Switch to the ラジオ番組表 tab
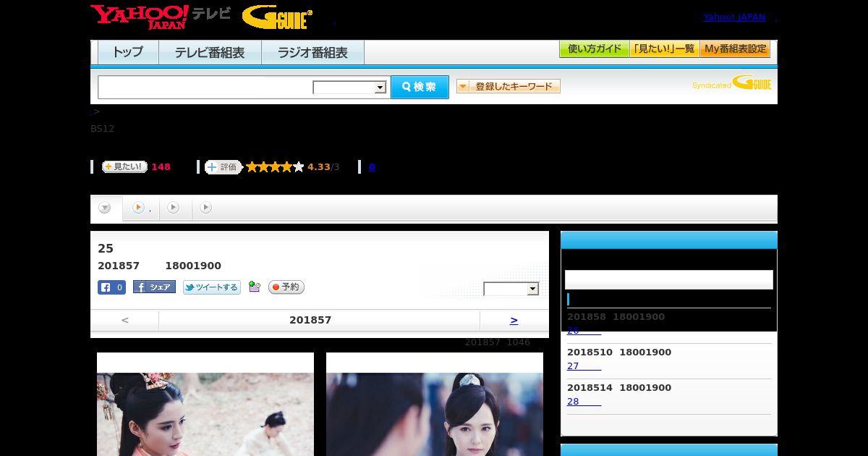The image size is (868, 456). (x=312, y=53)
